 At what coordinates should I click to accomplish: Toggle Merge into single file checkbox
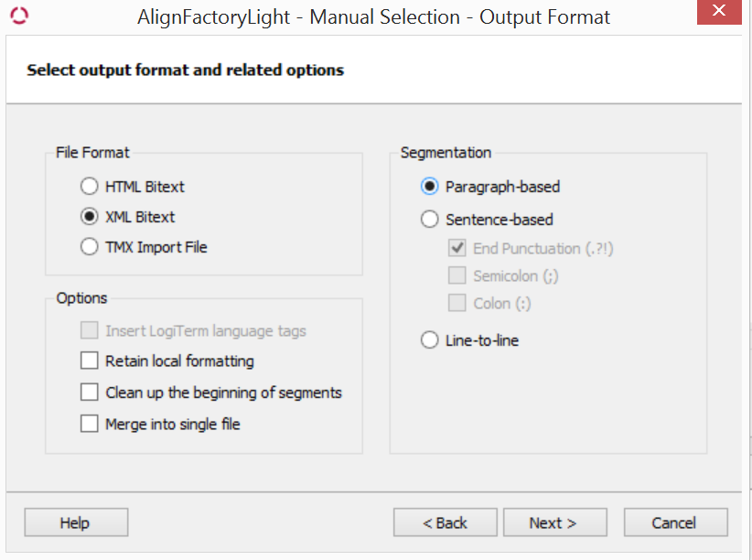click(x=90, y=424)
